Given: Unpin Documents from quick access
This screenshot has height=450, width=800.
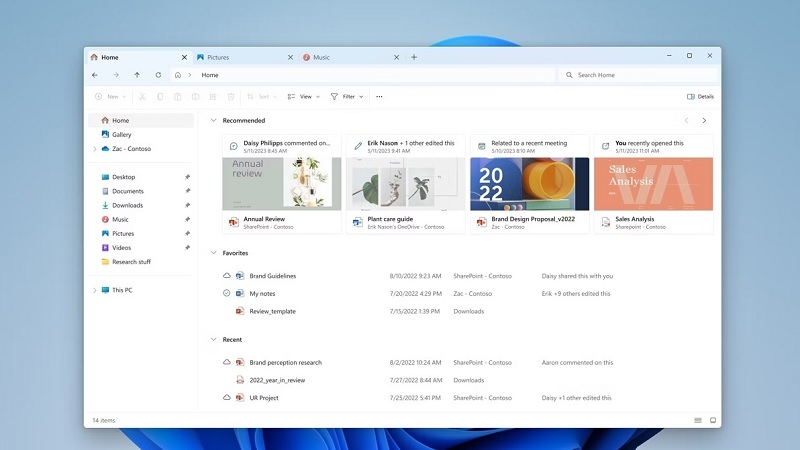Looking at the screenshot, I should pos(187,191).
